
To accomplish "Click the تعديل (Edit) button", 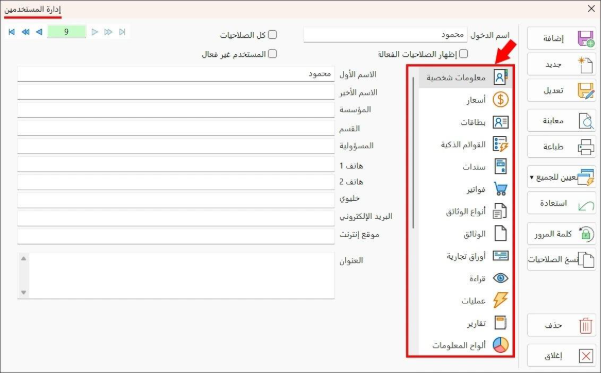I will tap(561, 90).
